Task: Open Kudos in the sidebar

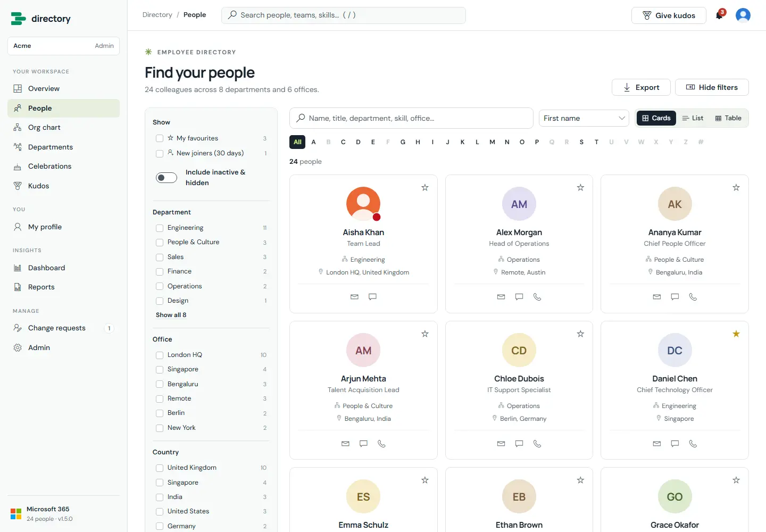Action: (63, 186)
